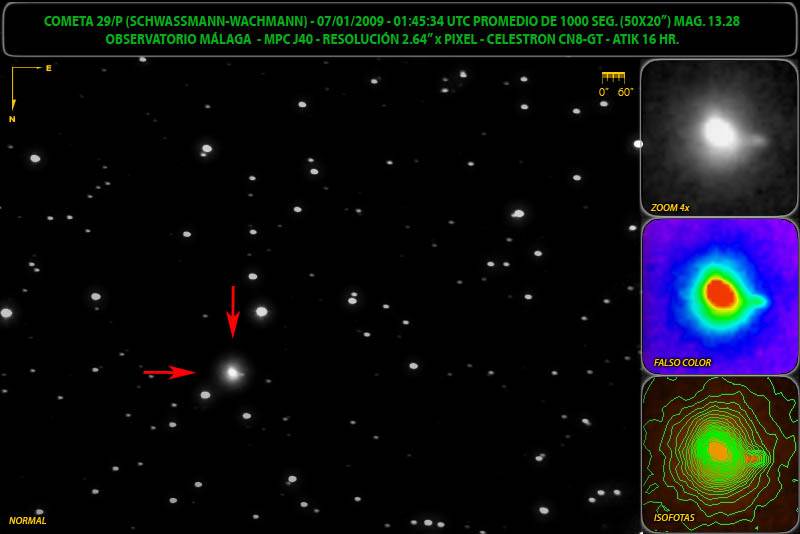Select the comet nucleus in the main image
Screen dimensions: 800x534
pyautogui.click(x=232, y=372)
